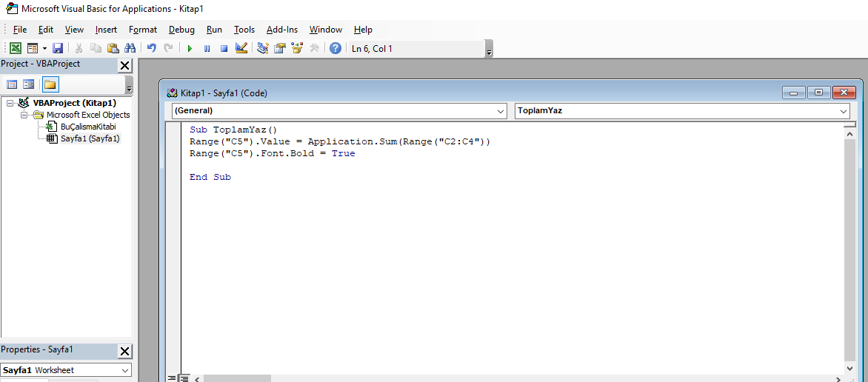868x382 pixels.
Task: Toggle Design Mode icon
Action: click(x=241, y=48)
